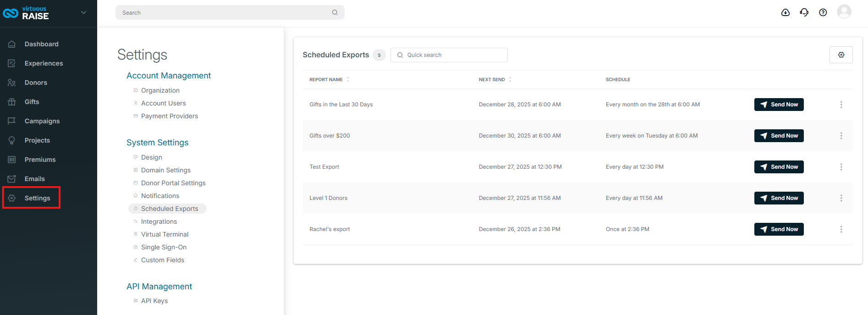
Task: Open Payment Providers settings
Action: (x=169, y=116)
